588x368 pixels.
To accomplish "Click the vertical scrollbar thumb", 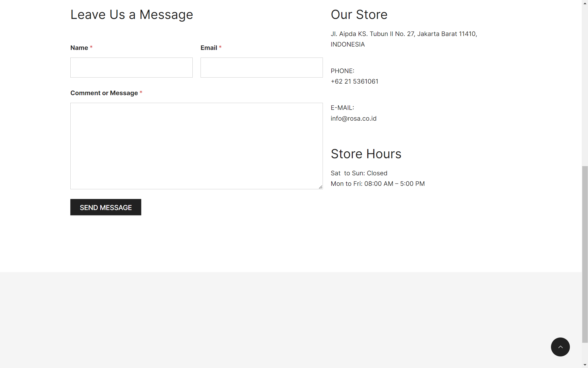I will coord(585,254).
